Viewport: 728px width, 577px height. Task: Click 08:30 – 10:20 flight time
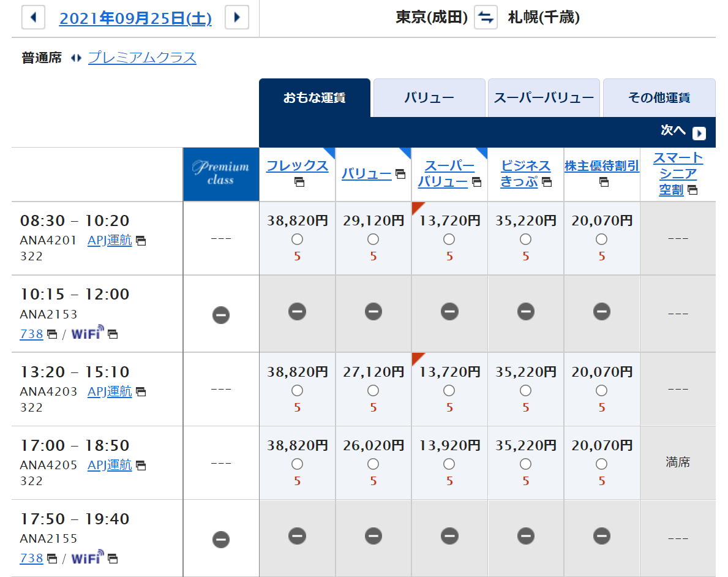click(x=75, y=221)
